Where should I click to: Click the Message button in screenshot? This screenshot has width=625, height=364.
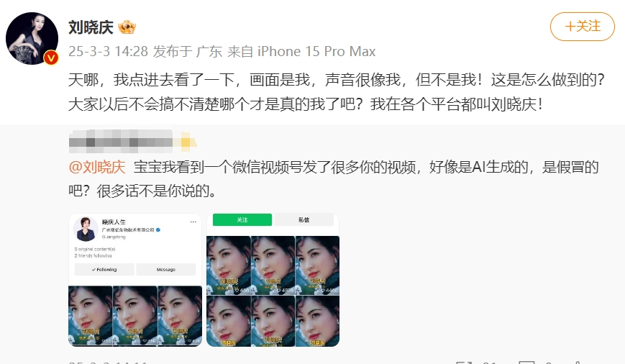click(x=166, y=270)
